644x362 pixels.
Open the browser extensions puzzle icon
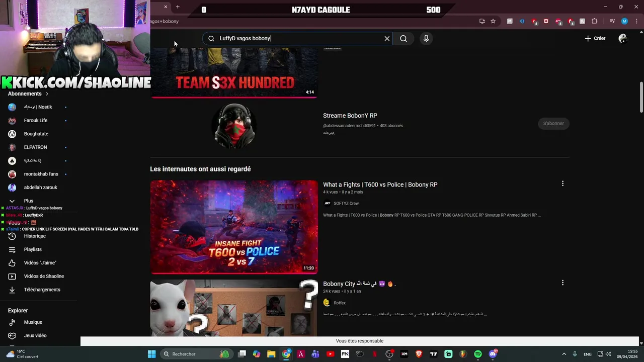coord(595,21)
